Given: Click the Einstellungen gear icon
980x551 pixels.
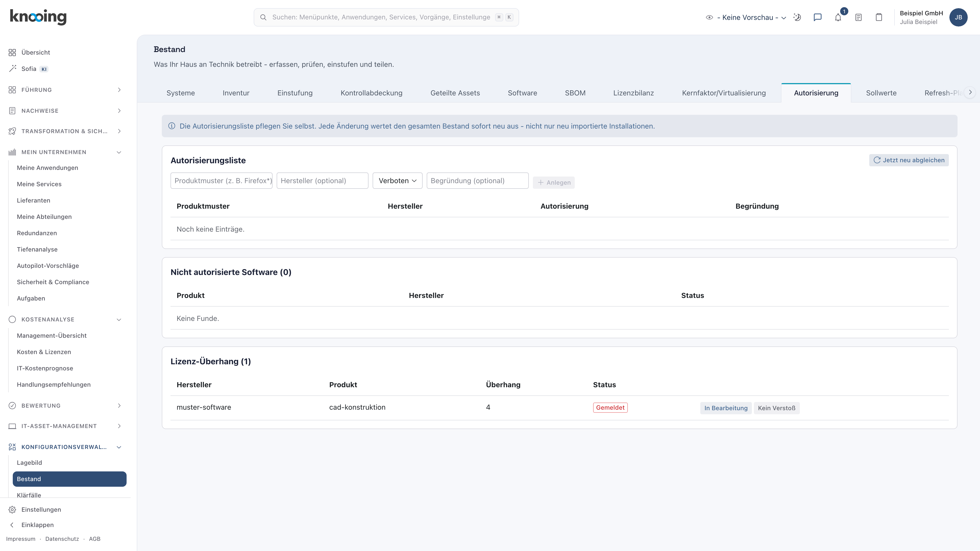Looking at the screenshot, I should tap(12, 509).
